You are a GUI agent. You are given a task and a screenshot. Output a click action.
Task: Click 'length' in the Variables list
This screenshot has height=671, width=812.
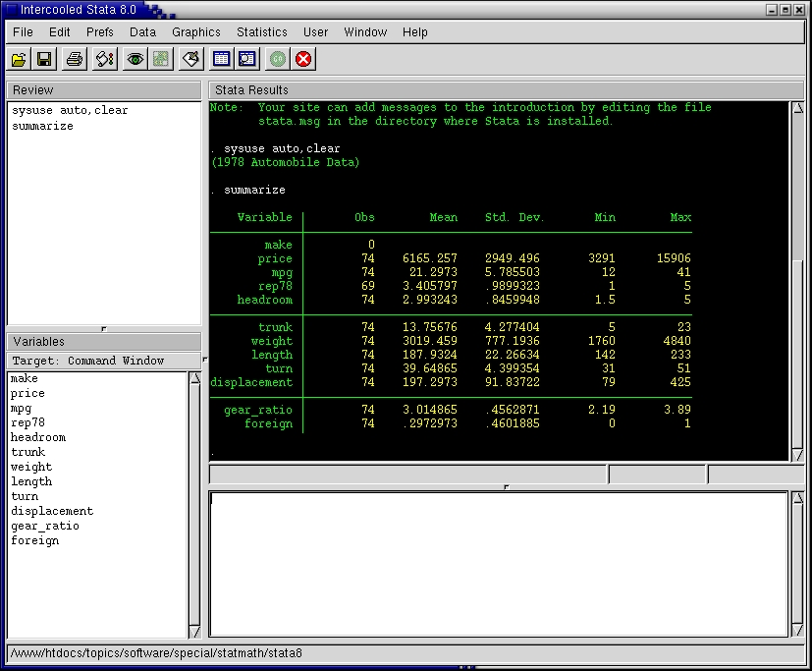click(x=31, y=481)
